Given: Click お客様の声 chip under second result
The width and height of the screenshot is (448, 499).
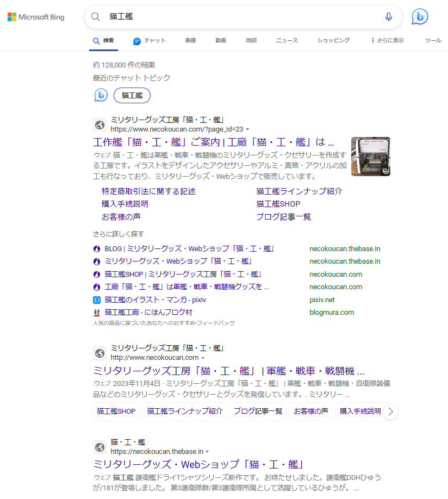Looking at the screenshot, I should tap(311, 411).
